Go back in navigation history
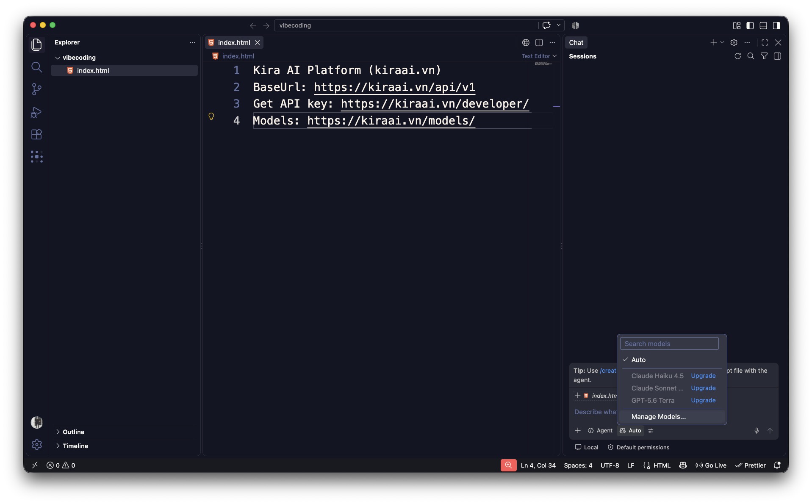Image resolution: width=812 pixels, height=504 pixels. point(253,25)
